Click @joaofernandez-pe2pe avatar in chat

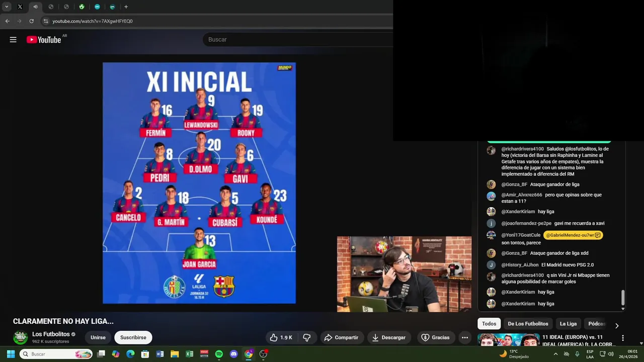[491, 223]
